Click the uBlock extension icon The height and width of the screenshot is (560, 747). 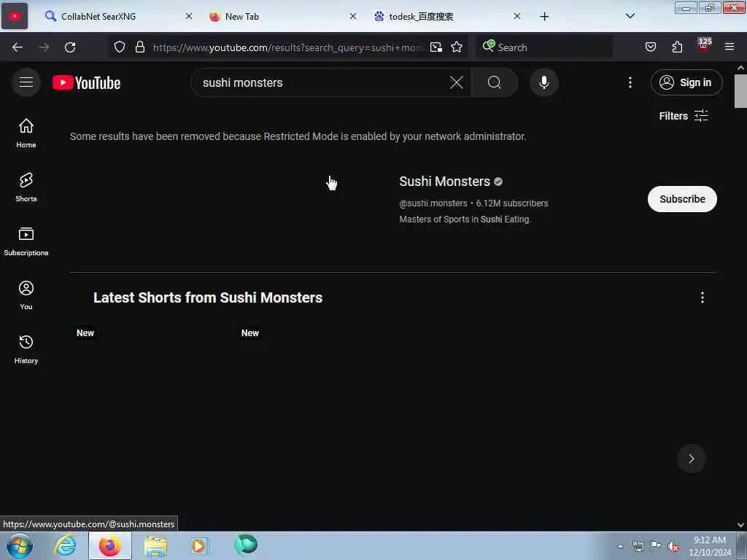(x=704, y=46)
